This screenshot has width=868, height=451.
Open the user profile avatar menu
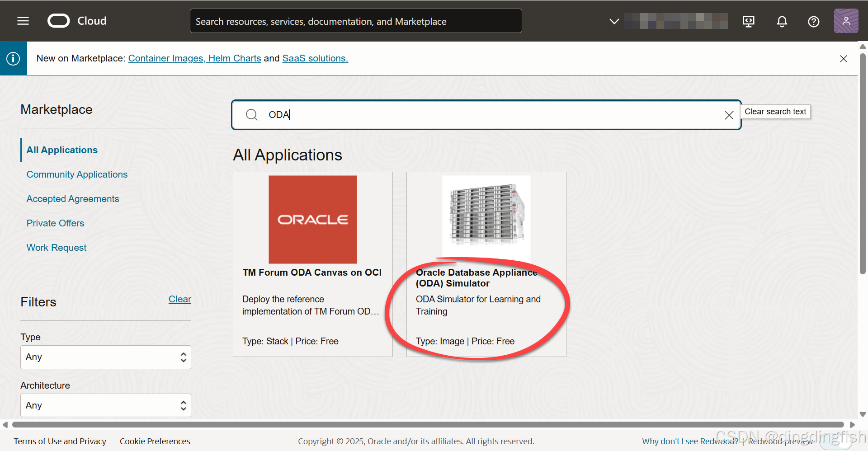[846, 21]
